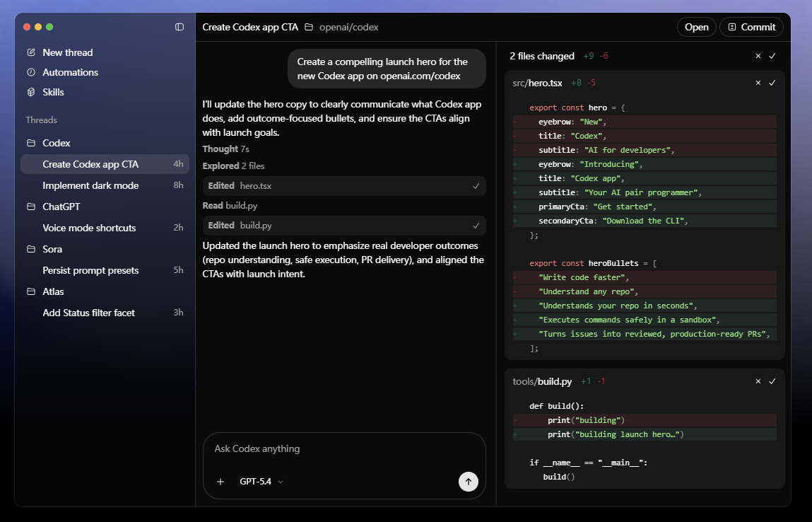Open New thread
Screen dimensions: 812x522
click(x=67, y=52)
